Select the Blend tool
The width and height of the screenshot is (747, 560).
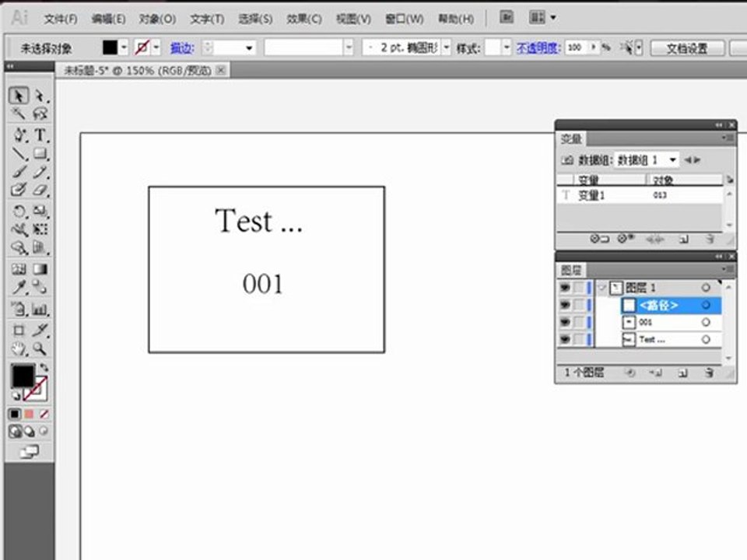tap(40, 287)
